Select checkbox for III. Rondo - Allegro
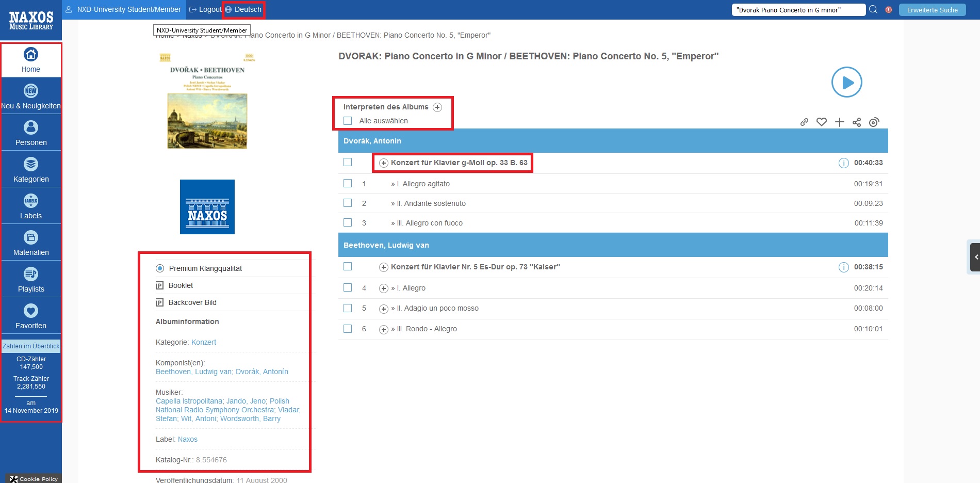Viewport: 980px width, 483px height. tap(348, 329)
